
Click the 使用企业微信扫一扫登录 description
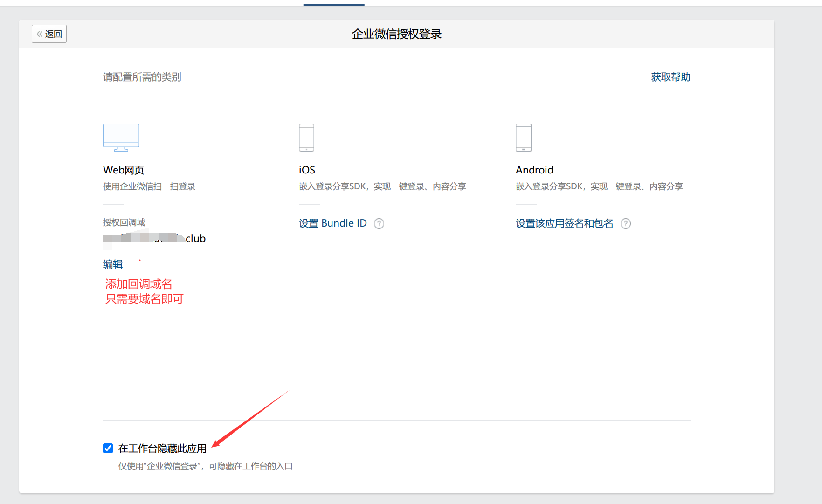149,186
